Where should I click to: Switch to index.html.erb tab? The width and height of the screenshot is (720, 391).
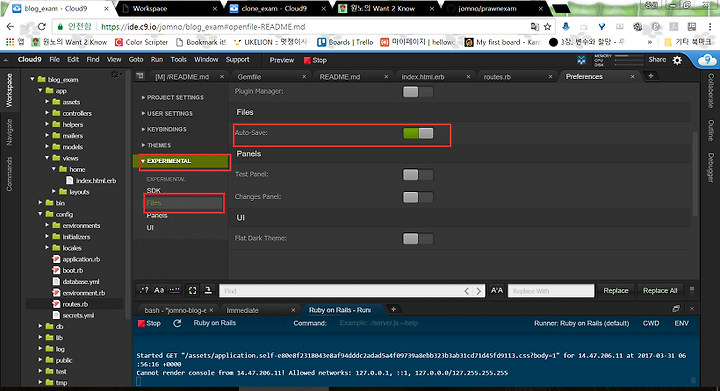click(x=433, y=76)
